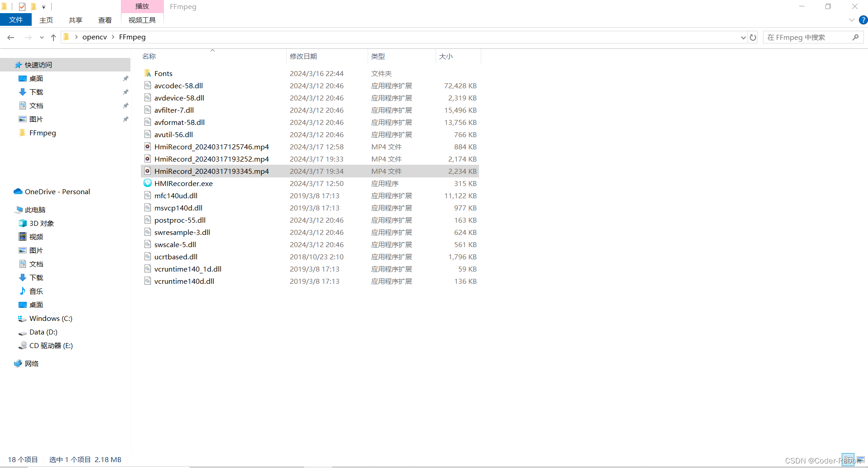Select the msvcp140d.dll file icon

tap(148, 208)
